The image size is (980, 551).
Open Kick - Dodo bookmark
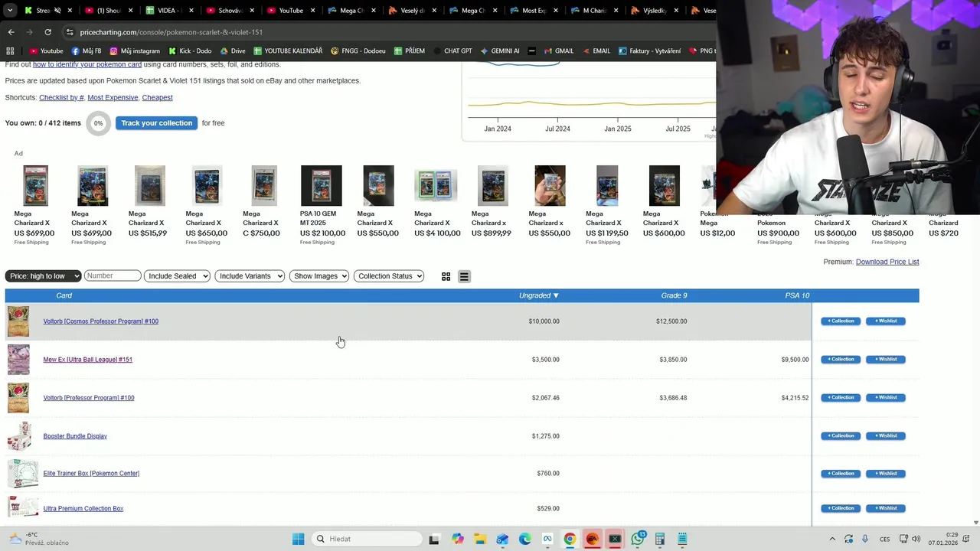click(190, 51)
